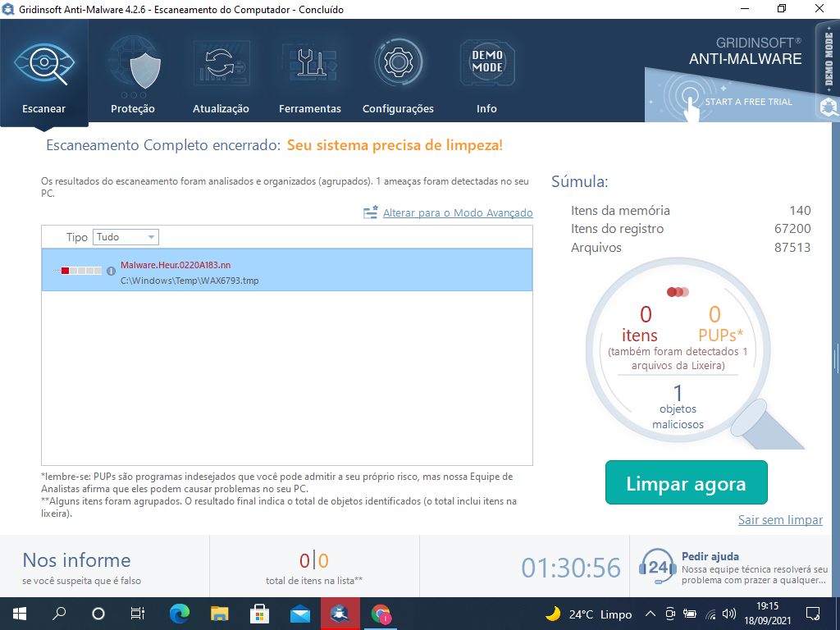Click the Gridinsoft Anti-Malware taskbar icon
The height and width of the screenshot is (630, 840).
click(340, 614)
